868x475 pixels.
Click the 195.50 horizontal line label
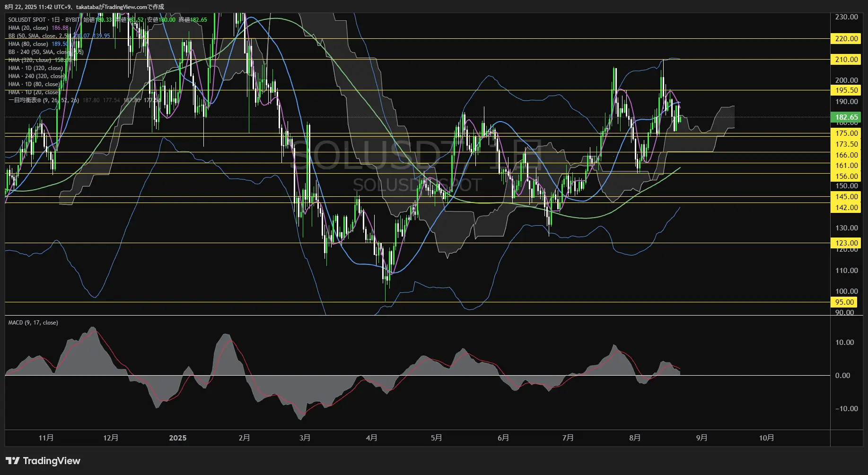point(846,90)
